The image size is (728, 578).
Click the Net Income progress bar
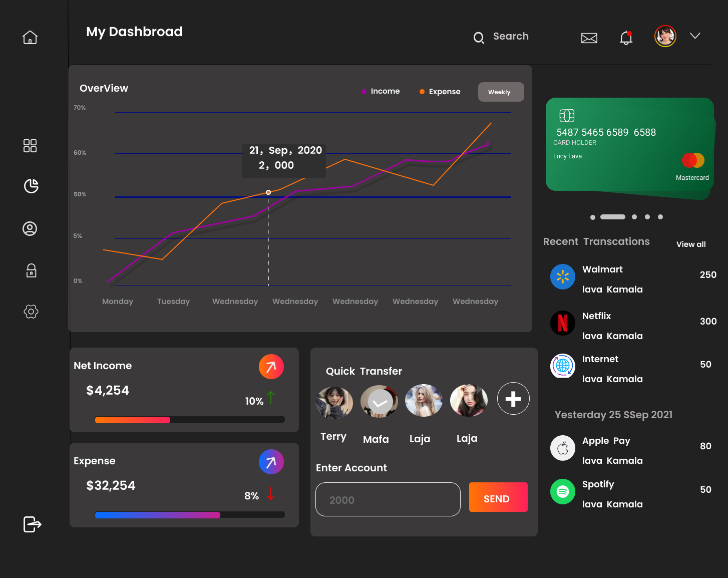[190, 420]
